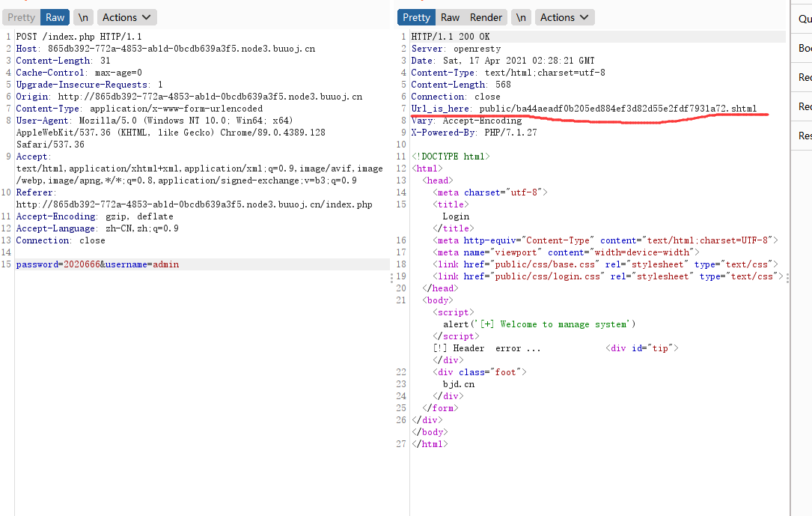Click 'Content-Length: 568' response header
This screenshot has height=516, width=812.
click(461, 85)
